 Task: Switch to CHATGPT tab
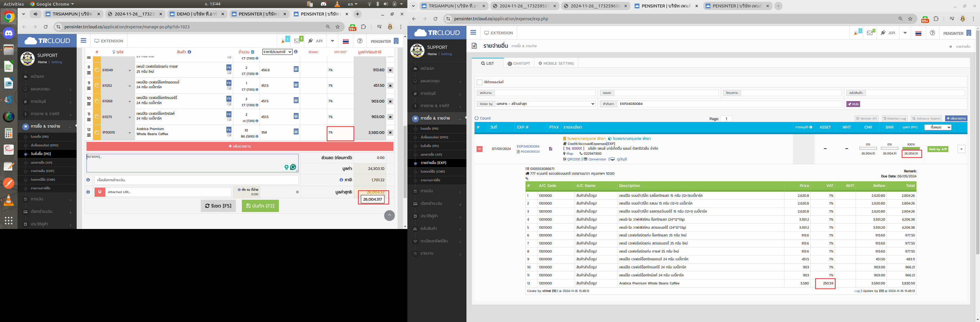(x=519, y=64)
